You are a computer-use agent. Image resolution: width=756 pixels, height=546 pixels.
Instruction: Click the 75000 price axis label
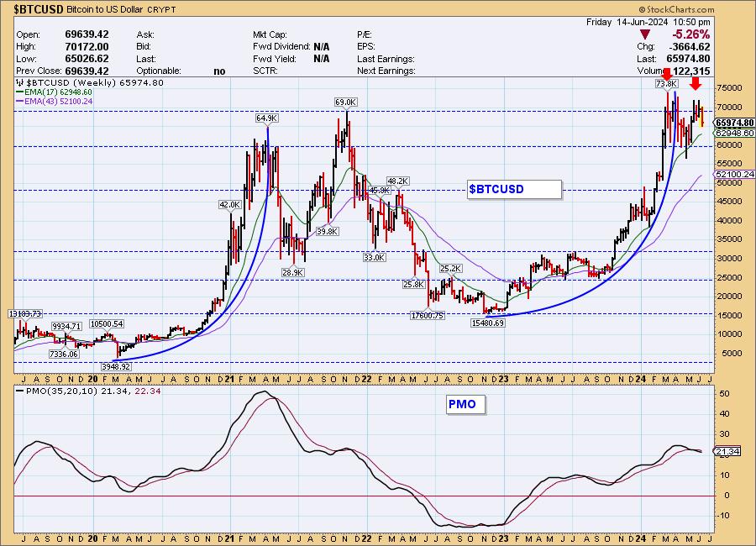[x=729, y=88]
